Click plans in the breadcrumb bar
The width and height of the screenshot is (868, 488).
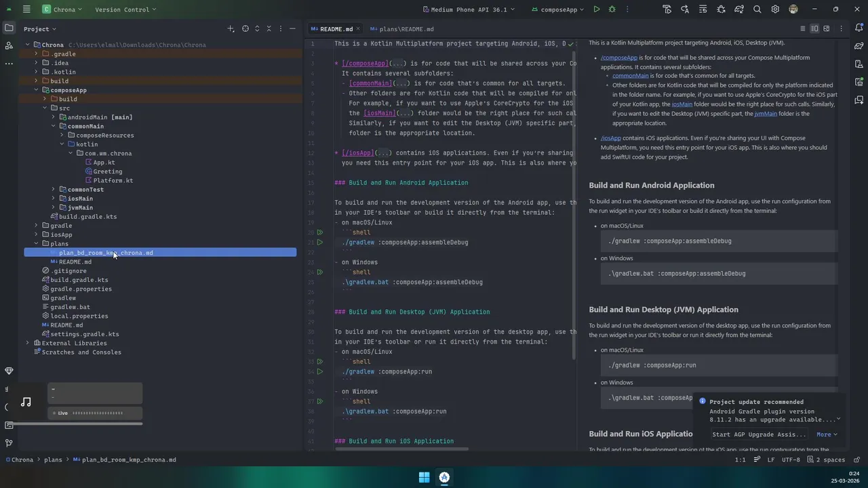(53, 460)
